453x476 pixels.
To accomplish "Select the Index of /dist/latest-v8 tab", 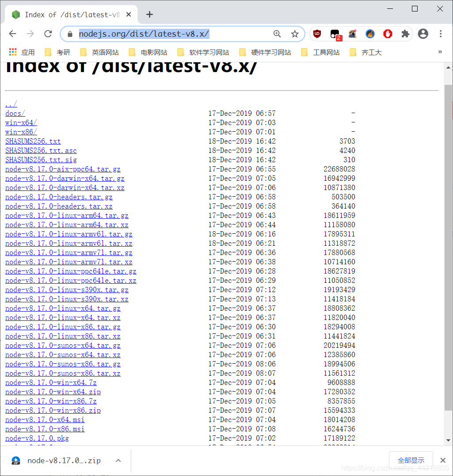I will (x=71, y=14).
